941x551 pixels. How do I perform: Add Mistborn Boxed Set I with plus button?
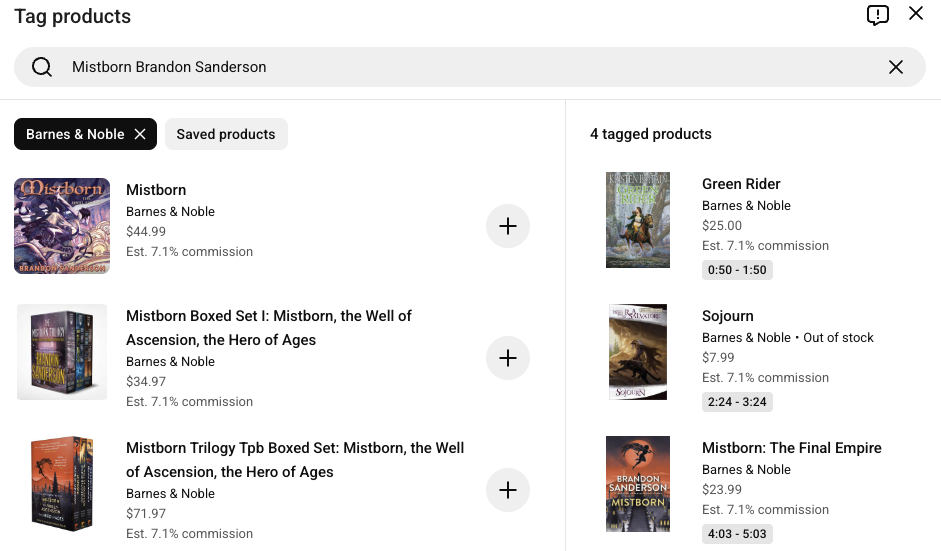tap(507, 358)
